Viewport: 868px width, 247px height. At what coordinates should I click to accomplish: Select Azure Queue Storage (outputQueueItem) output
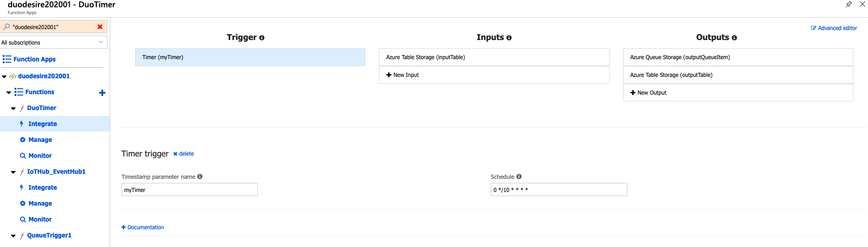point(680,57)
